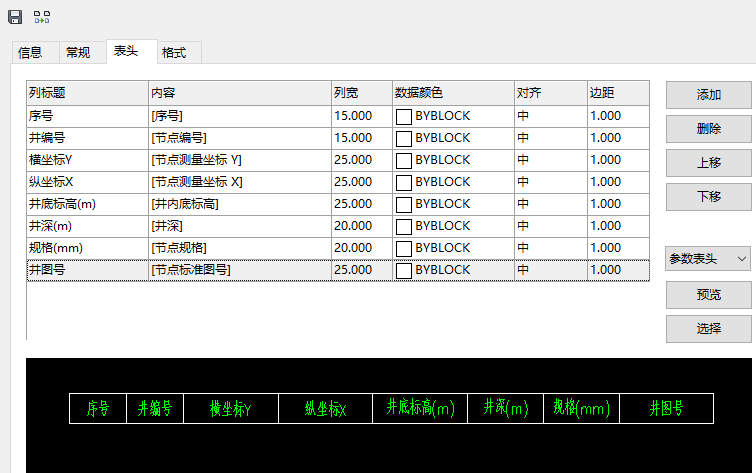
Task: Switch to the 常规 tab
Action: (82, 53)
